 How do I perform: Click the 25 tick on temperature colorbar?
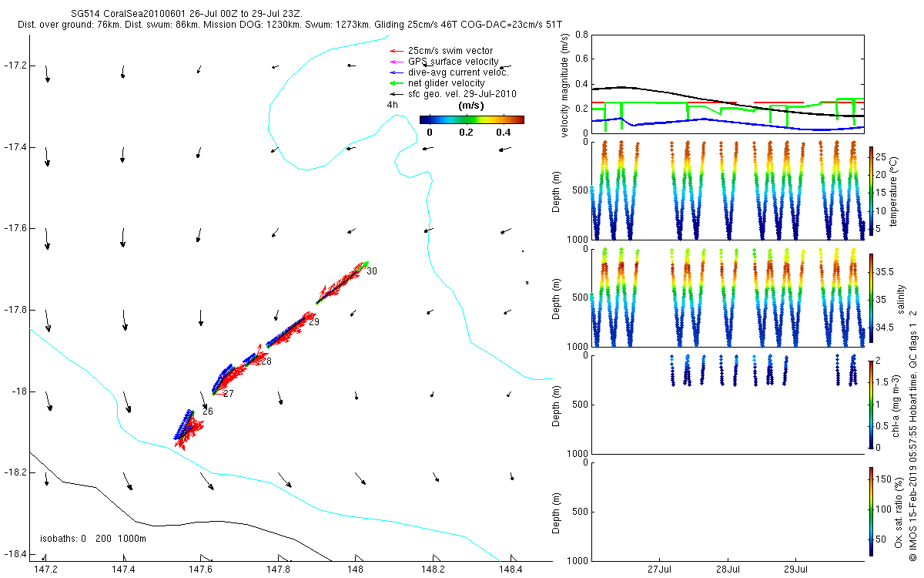coord(881,157)
